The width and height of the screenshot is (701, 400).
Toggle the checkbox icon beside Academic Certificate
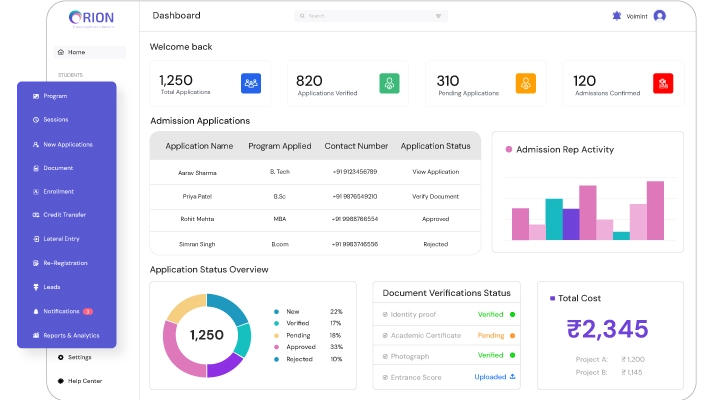(x=383, y=335)
